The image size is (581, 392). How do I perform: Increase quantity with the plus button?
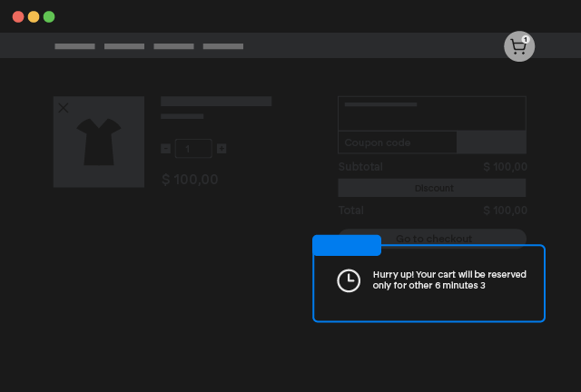pyautogui.click(x=222, y=148)
